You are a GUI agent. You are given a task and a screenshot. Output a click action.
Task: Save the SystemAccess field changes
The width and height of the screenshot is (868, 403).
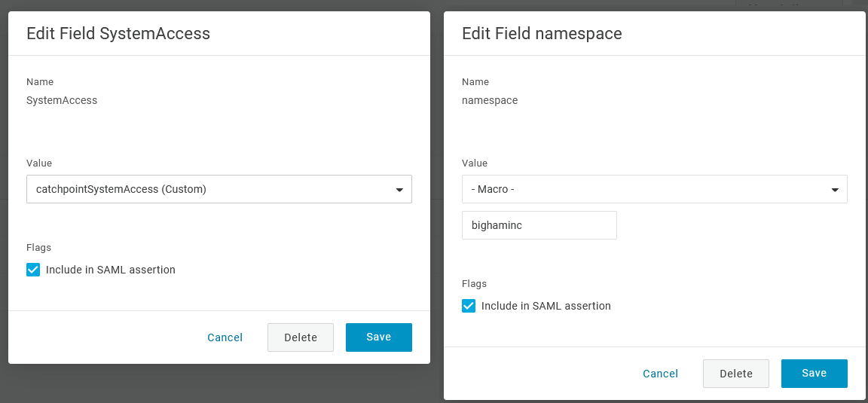pyautogui.click(x=379, y=337)
